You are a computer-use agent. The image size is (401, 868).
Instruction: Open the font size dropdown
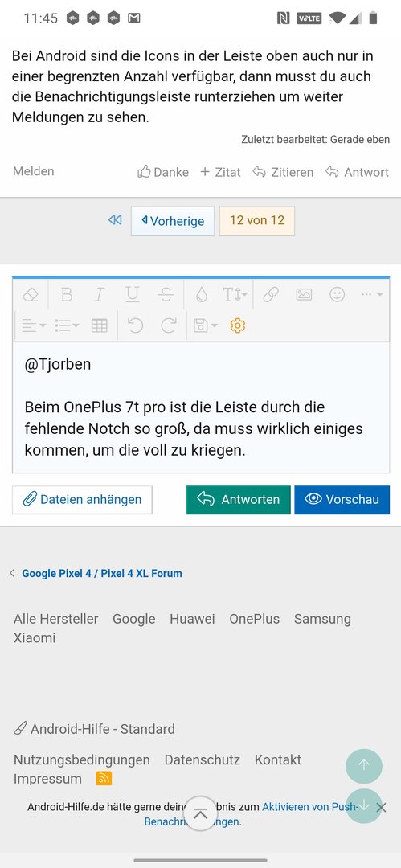pos(235,295)
